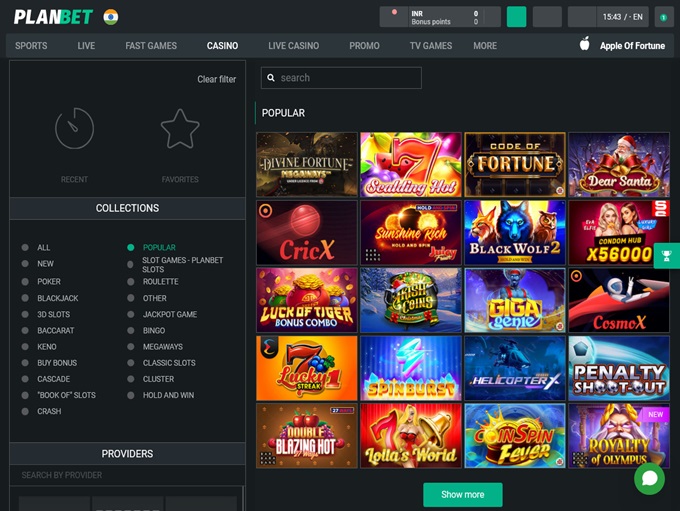Screen dimensions: 680x511
Task: Click the Search by provider field
Action: tap(126, 475)
